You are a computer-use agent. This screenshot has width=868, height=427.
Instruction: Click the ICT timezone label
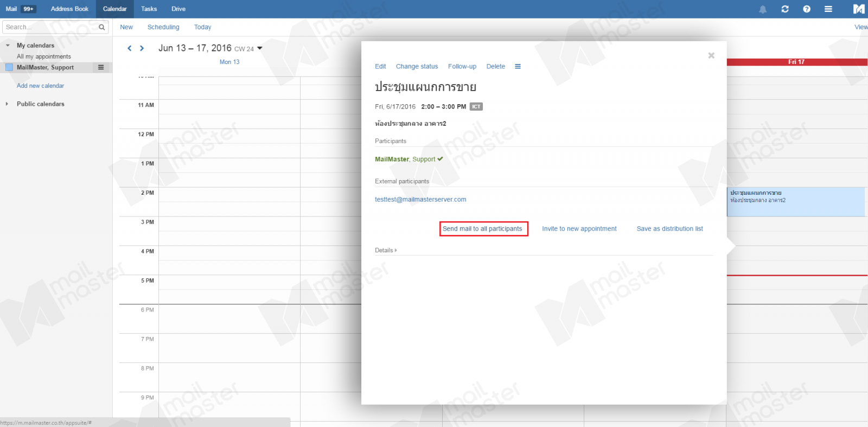click(476, 107)
